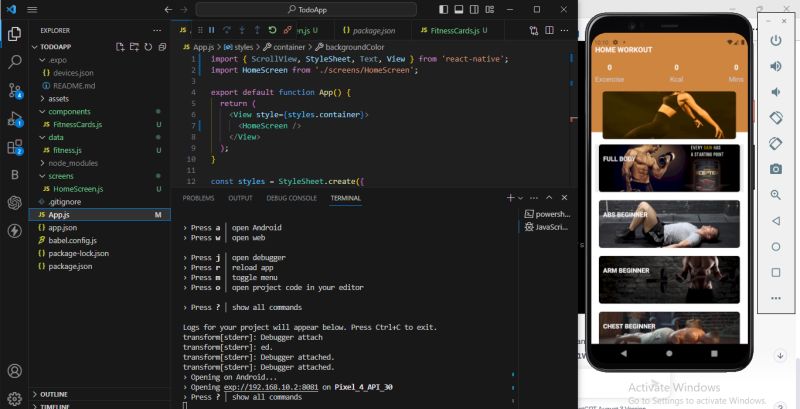Toggle the bottom Panel layout button
Screen dimensions: 800x409
[x=459, y=9]
